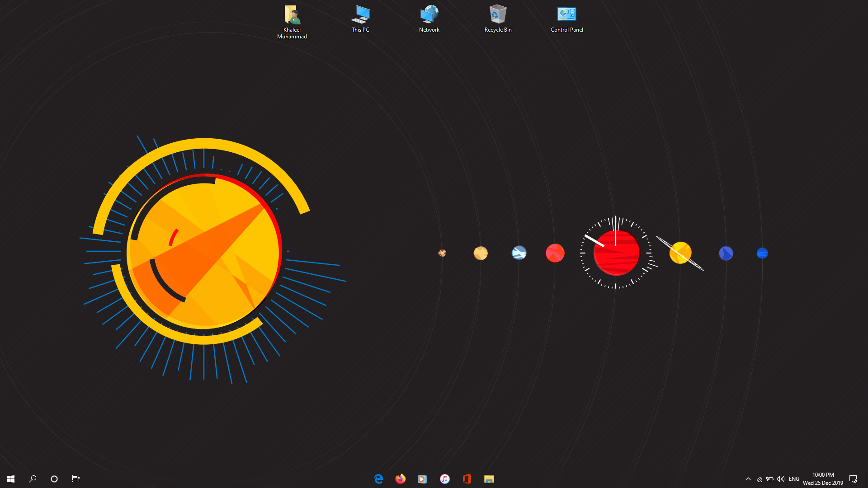Open the volume speaker tray icon
The width and height of the screenshot is (868, 488).
click(781, 479)
